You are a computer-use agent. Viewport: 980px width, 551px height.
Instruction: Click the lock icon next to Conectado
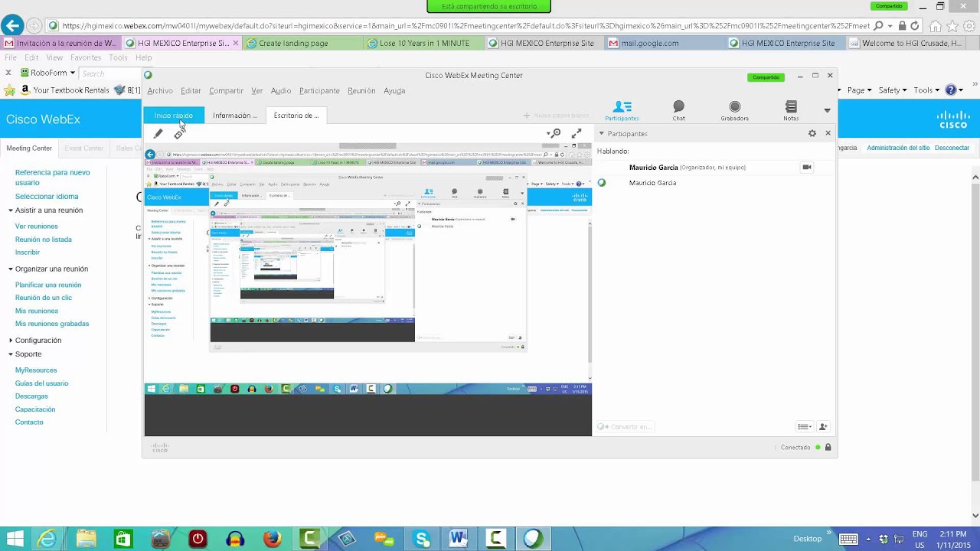coord(828,447)
